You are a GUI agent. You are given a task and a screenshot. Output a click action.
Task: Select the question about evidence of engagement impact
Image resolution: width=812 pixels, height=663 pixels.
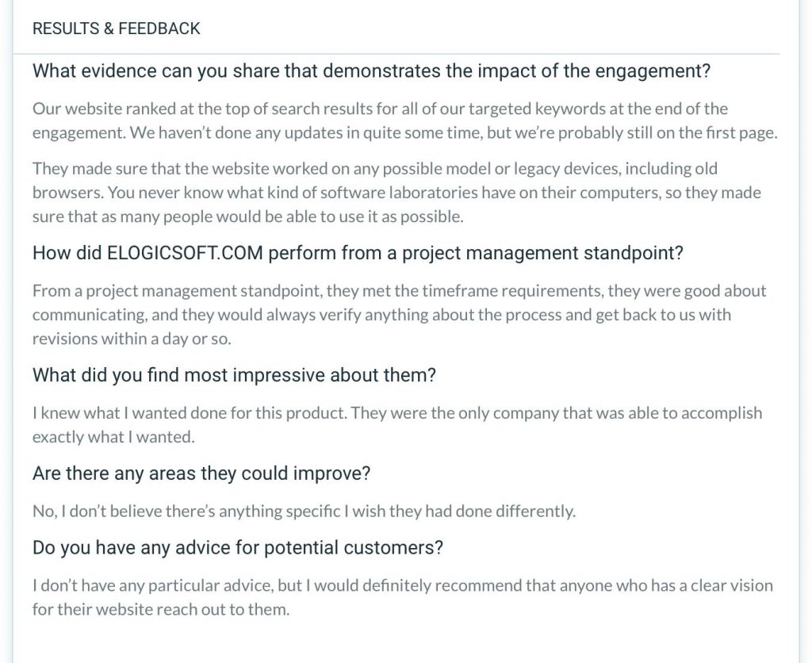point(371,71)
